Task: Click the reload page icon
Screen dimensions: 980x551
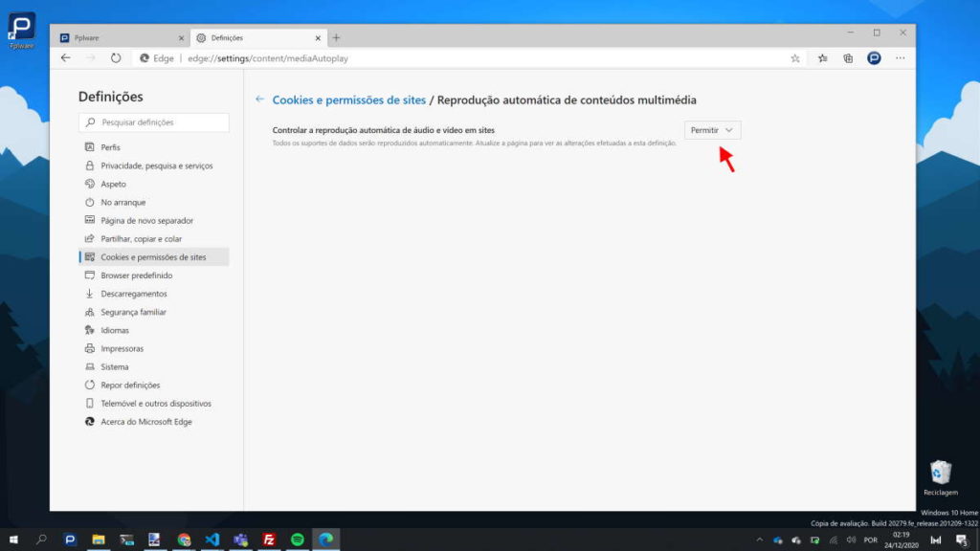Action: (x=115, y=57)
